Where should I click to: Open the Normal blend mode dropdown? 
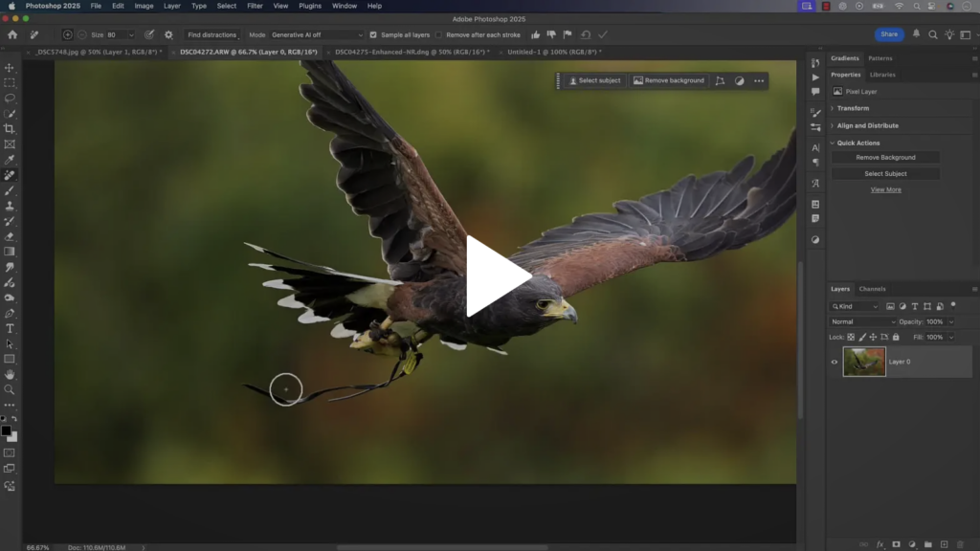point(862,321)
